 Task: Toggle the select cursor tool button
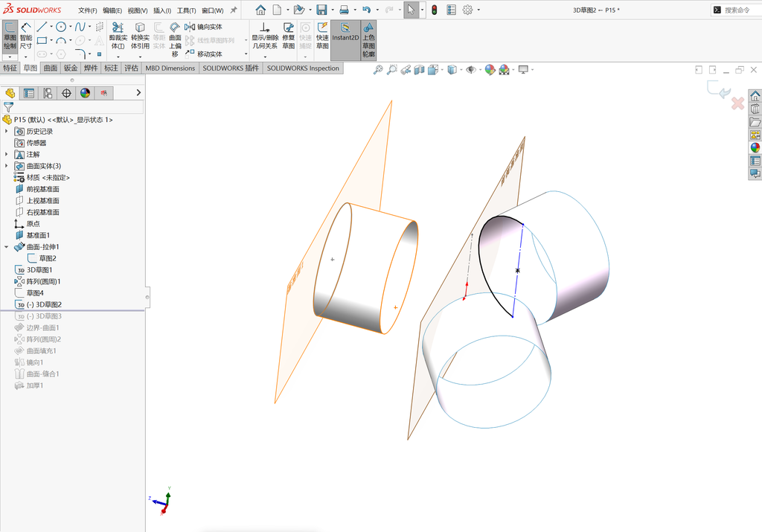[411, 10]
